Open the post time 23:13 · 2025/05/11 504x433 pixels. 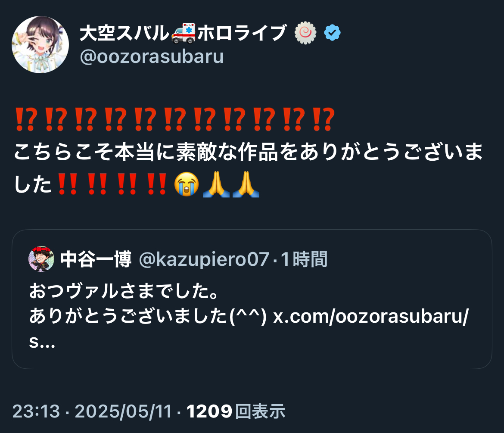point(92,411)
